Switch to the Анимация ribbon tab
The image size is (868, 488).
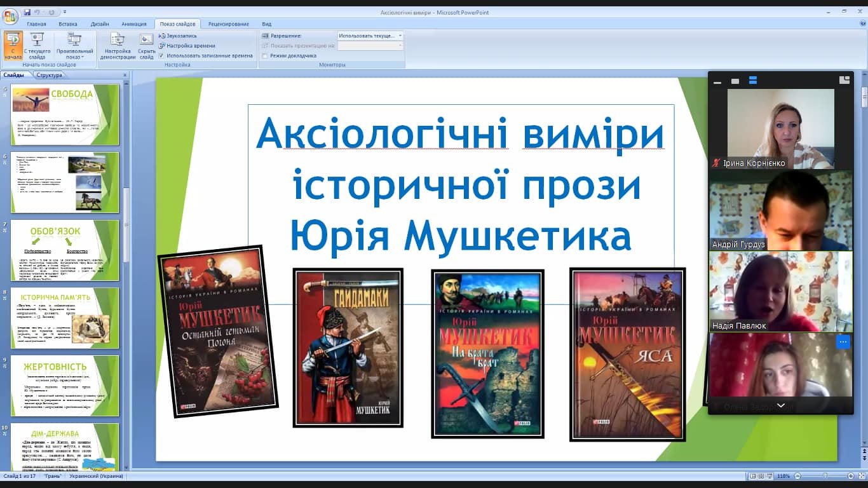[133, 24]
